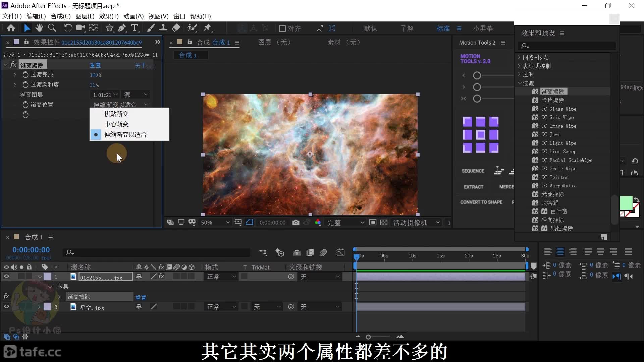
Task: Click first Motion Tools slider knob
Action: click(477, 75)
